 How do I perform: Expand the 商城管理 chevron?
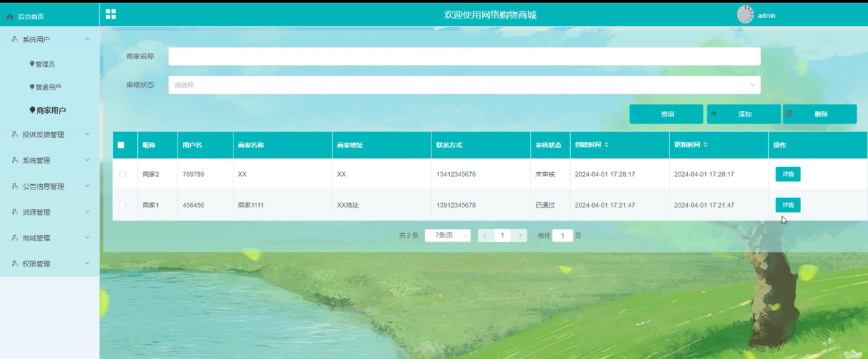pos(87,238)
